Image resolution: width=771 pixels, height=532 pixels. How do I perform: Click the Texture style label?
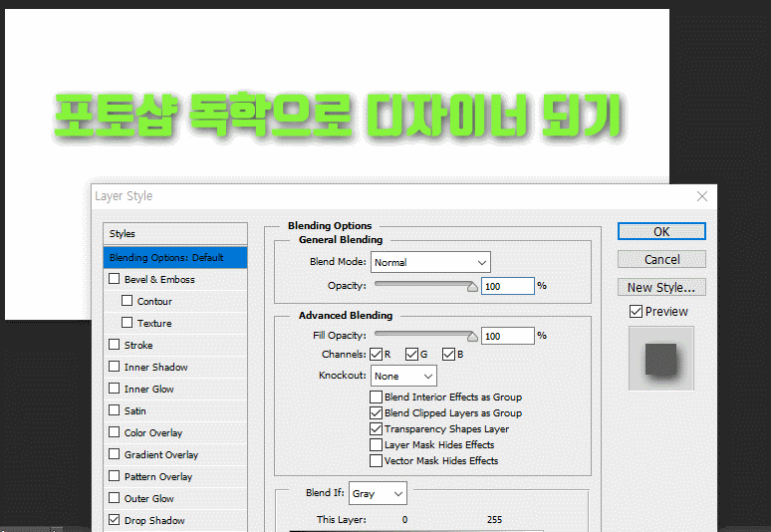click(154, 324)
